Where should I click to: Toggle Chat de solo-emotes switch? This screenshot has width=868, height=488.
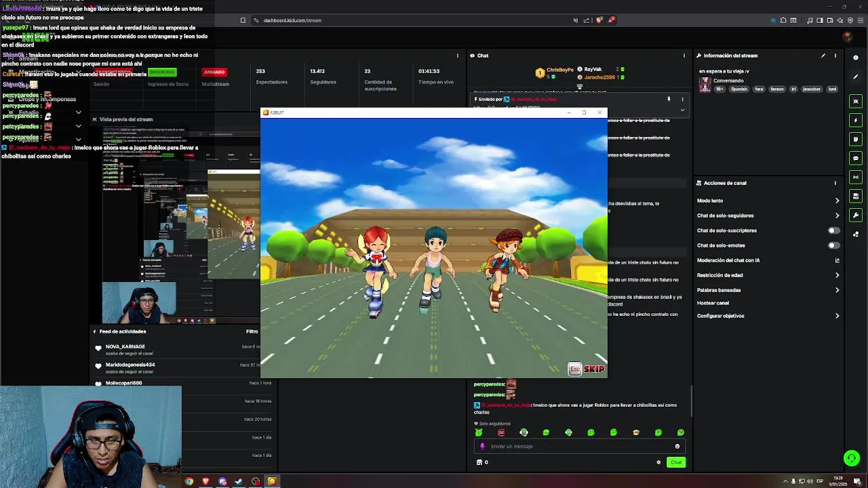tap(833, 245)
